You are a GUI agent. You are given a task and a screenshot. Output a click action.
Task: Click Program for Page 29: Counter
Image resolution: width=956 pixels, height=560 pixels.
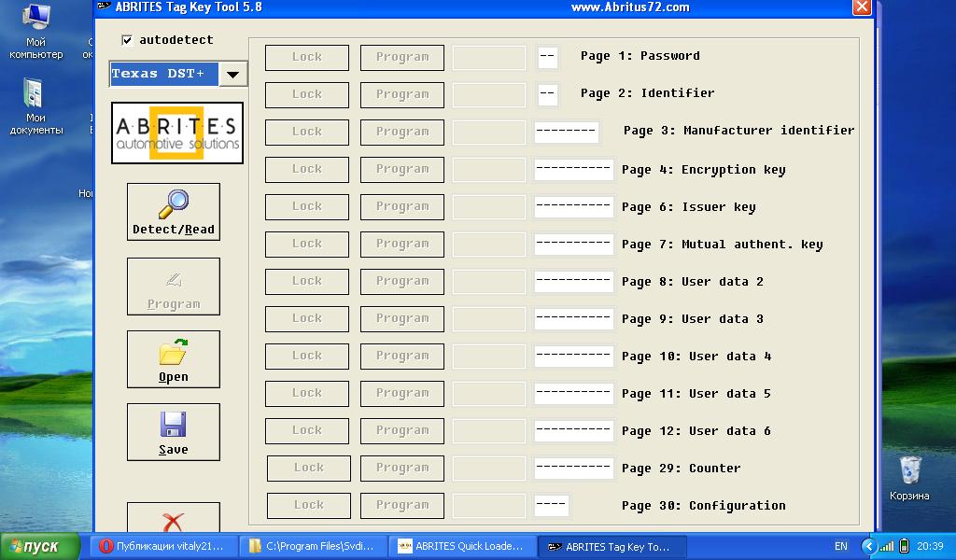(x=401, y=468)
